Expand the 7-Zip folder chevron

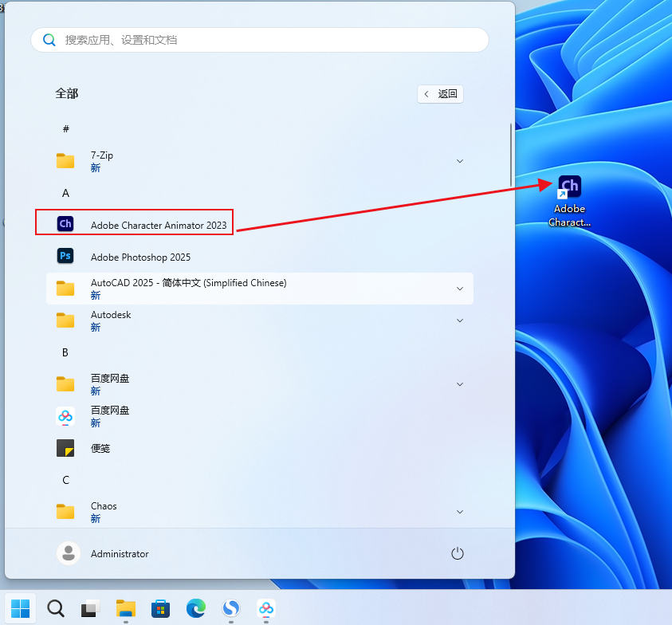(460, 161)
